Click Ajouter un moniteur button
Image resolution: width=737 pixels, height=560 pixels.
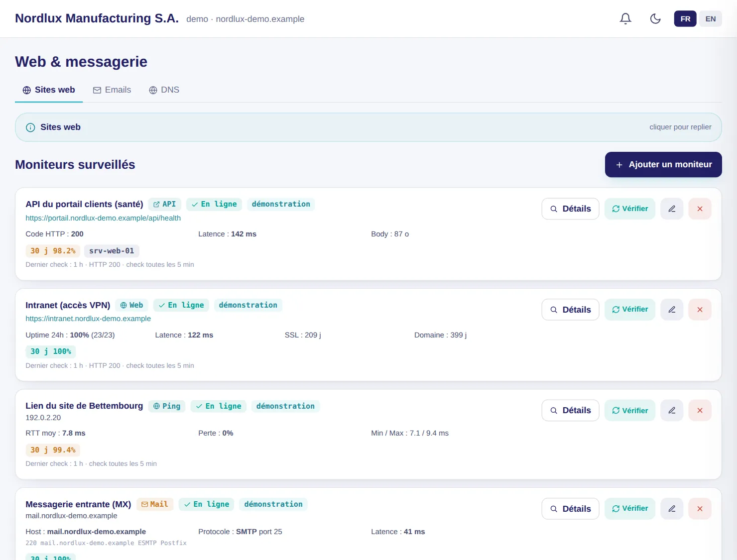pos(663,164)
